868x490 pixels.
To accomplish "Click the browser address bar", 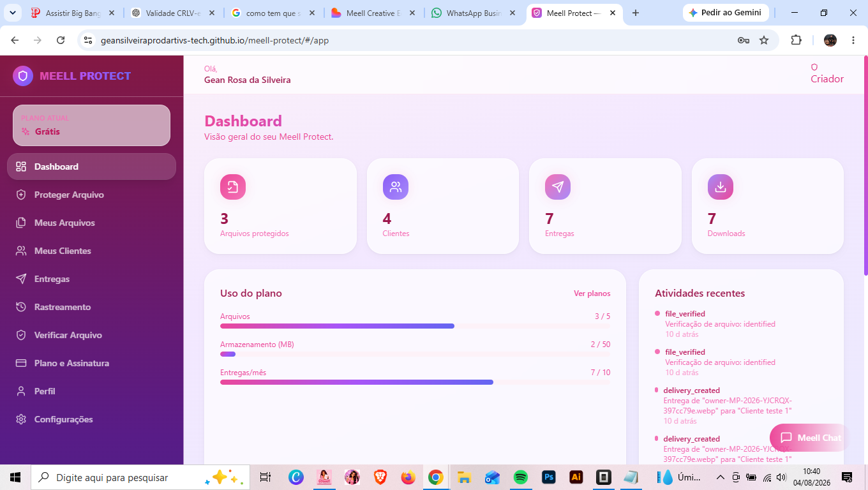I will coord(408,40).
